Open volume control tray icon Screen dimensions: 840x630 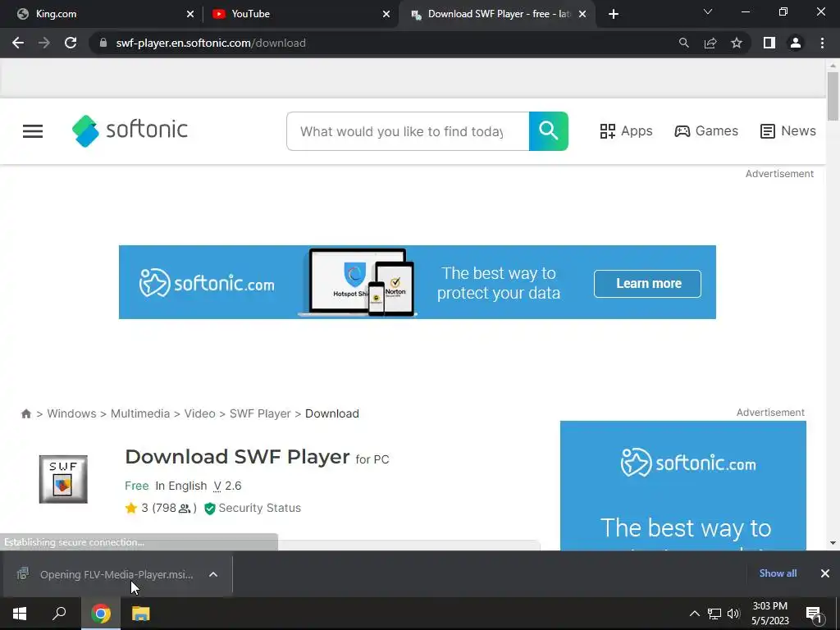click(x=733, y=614)
